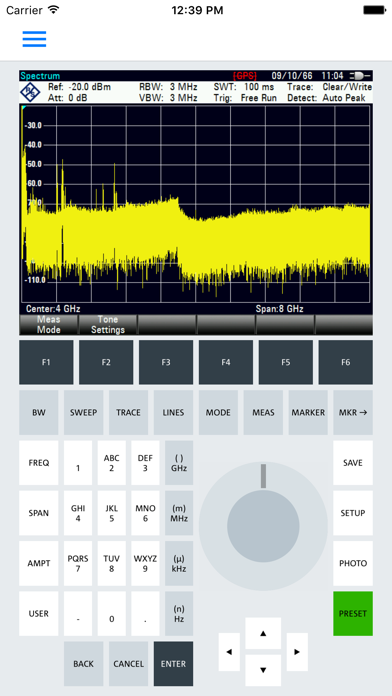Tap the down arrow key
392x696 pixels.
pyautogui.click(x=263, y=670)
